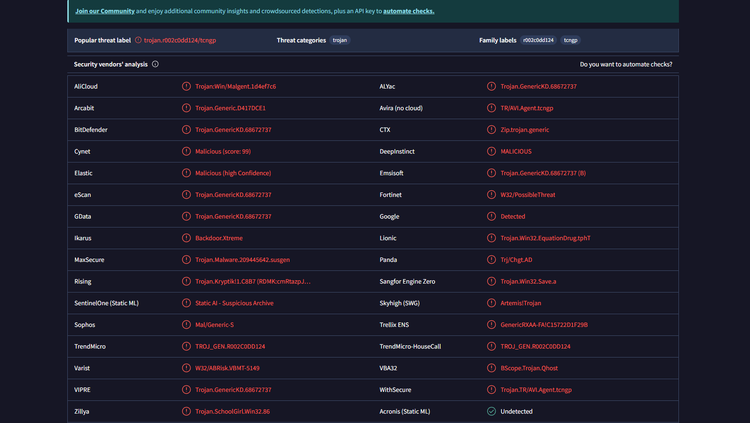Select the Trojan.Malware.209445642.susgen result
Screen dimensions: 750x423
click(x=243, y=260)
